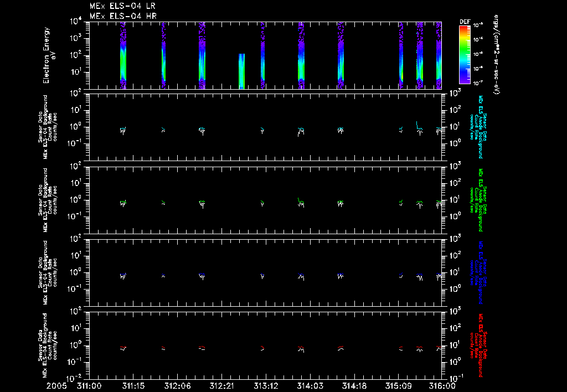Screen dimensions: 567x392
Task: Click the 10^-7 tick label on the color bar
Action: [x=478, y=83]
